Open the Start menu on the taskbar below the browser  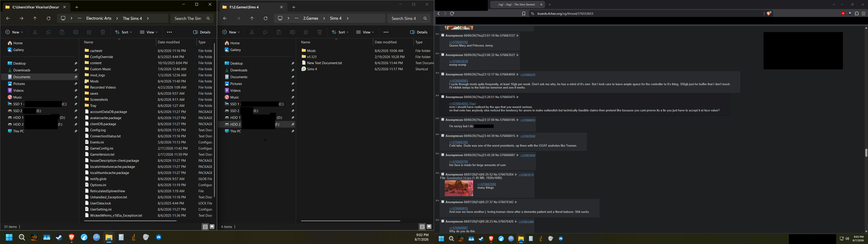point(441,239)
